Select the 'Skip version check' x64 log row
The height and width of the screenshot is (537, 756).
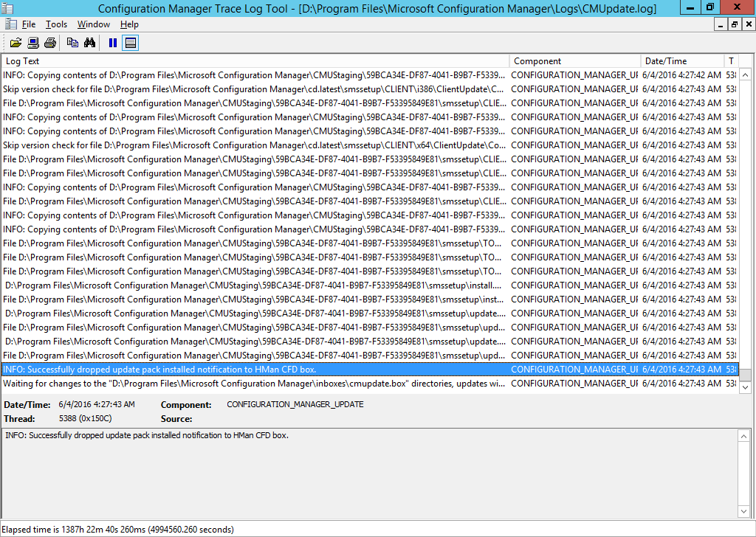370,145
